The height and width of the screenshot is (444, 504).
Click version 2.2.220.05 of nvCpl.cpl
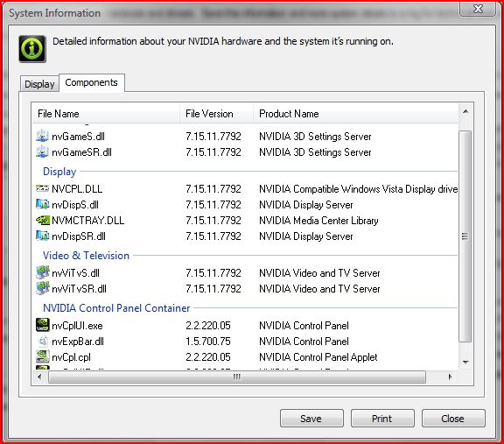(208, 357)
